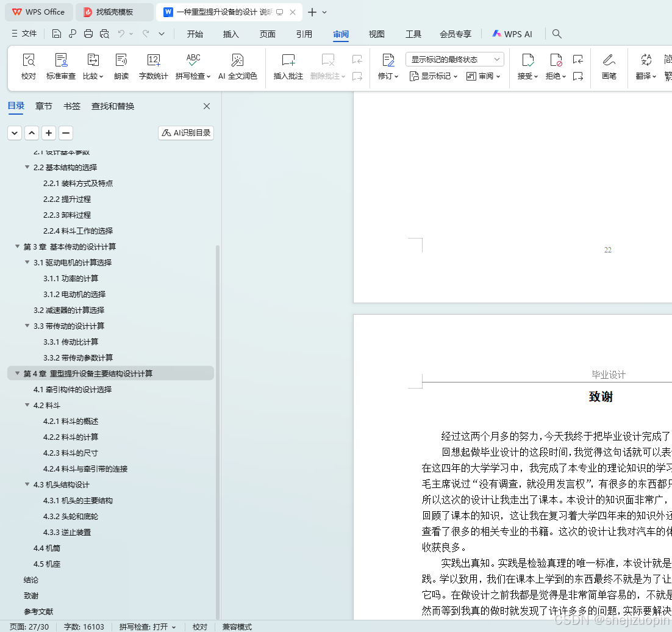Click 接受 accept changes

527,66
